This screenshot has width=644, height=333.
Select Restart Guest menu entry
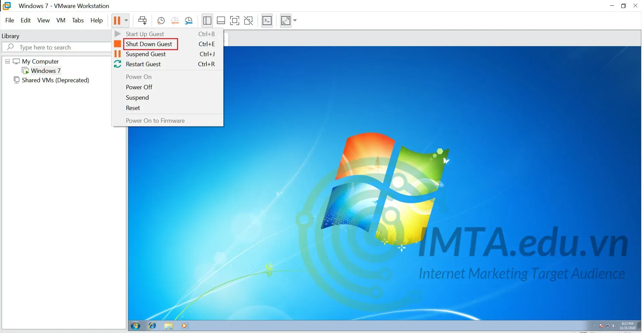point(143,64)
